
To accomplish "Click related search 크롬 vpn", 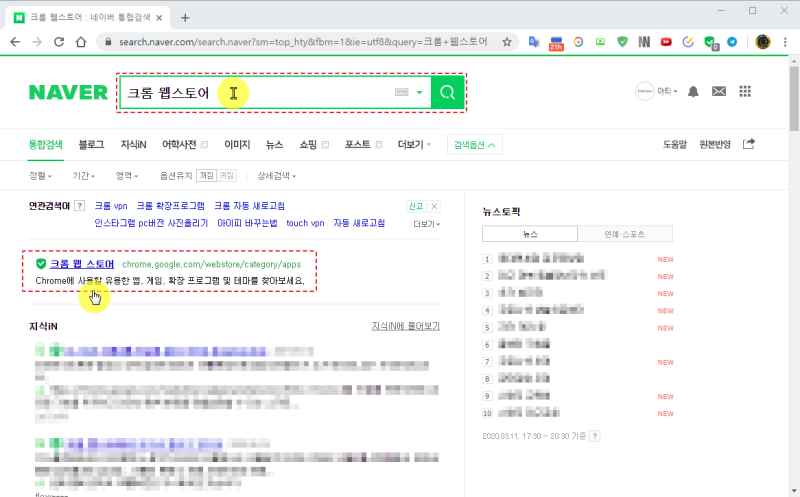I will tap(111, 206).
